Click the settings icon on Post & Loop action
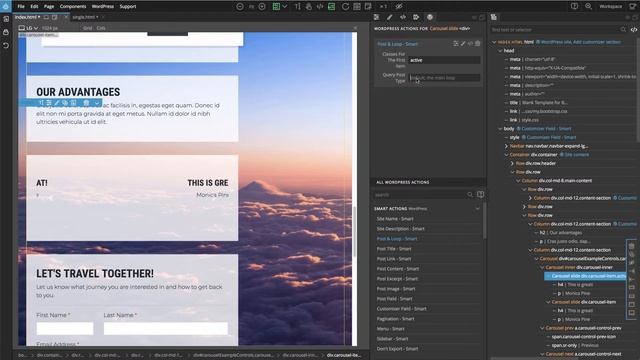The height and width of the screenshot is (360, 640). pos(456,44)
